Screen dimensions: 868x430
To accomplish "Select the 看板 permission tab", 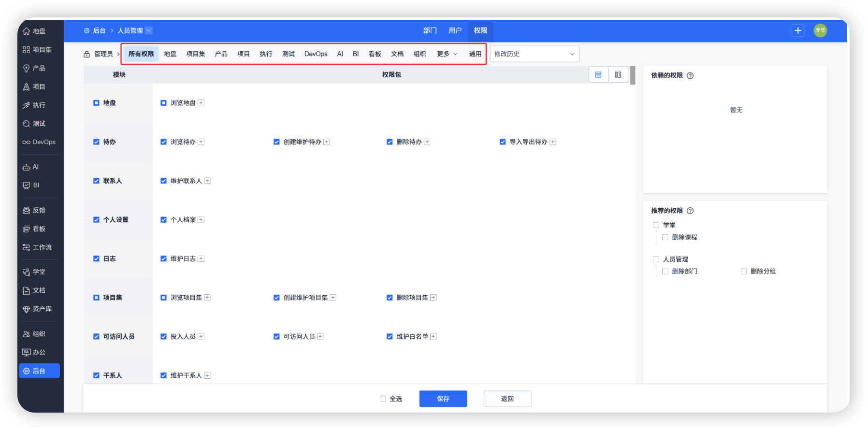I will tap(375, 54).
